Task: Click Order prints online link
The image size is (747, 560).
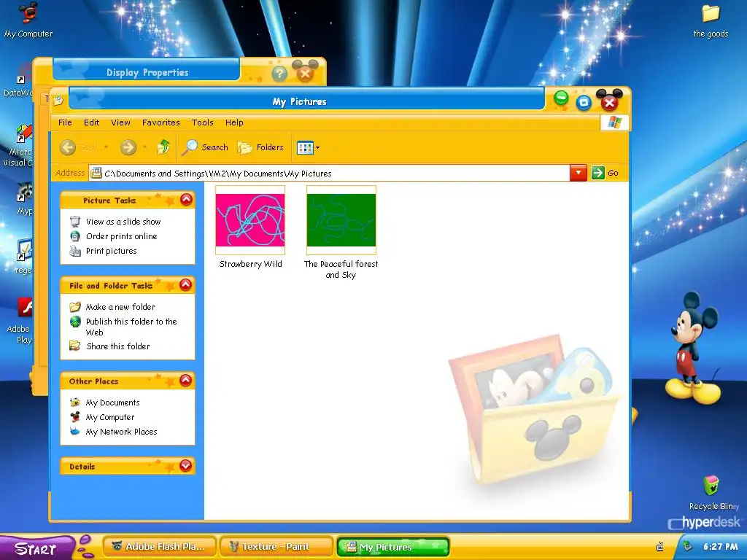Action: (122, 236)
